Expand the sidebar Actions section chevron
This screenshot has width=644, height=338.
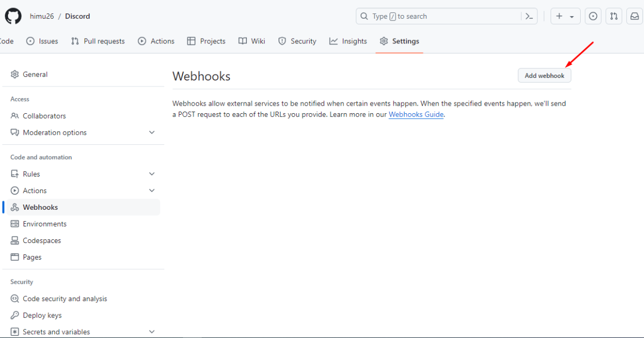pyautogui.click(x=152, y=190)
